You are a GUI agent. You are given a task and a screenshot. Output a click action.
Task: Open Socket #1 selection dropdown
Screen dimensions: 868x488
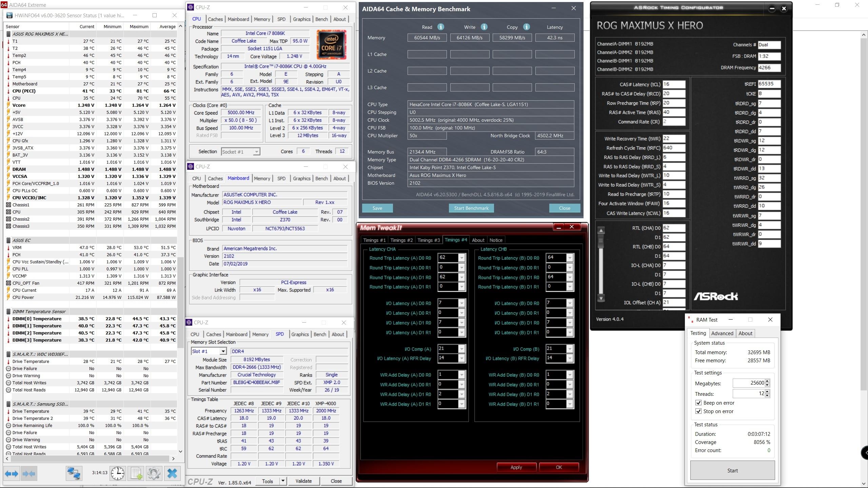256,151
